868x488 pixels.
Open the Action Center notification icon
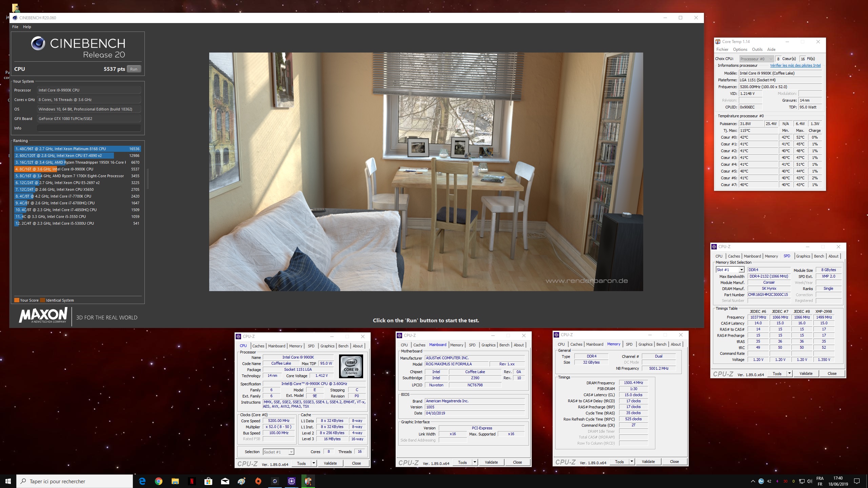857,481
